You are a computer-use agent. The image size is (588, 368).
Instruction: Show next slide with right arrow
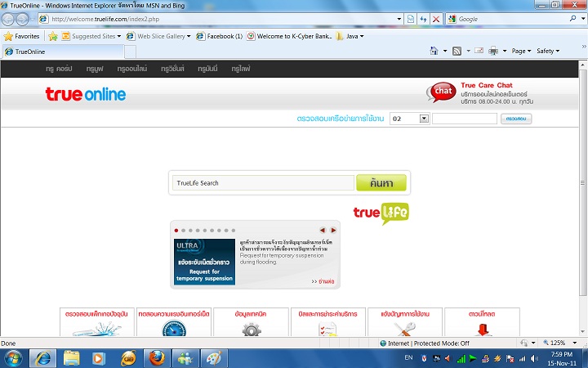[x=332, y=230]
